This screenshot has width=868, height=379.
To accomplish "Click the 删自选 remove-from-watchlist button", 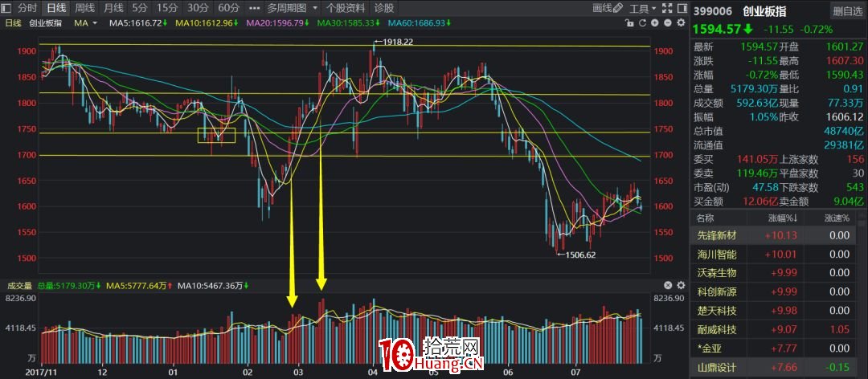I will (847, 11).
